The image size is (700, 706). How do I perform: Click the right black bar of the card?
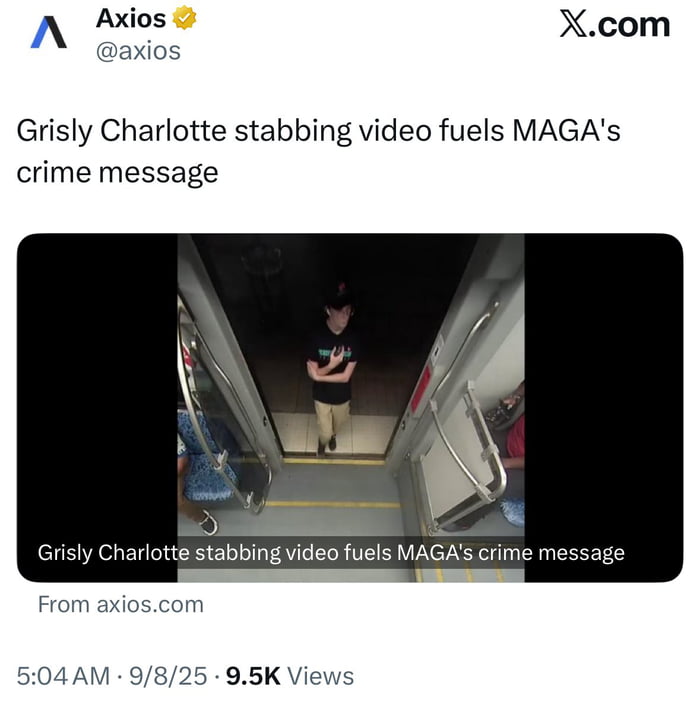pyautogui.click(x=604, y=408)
